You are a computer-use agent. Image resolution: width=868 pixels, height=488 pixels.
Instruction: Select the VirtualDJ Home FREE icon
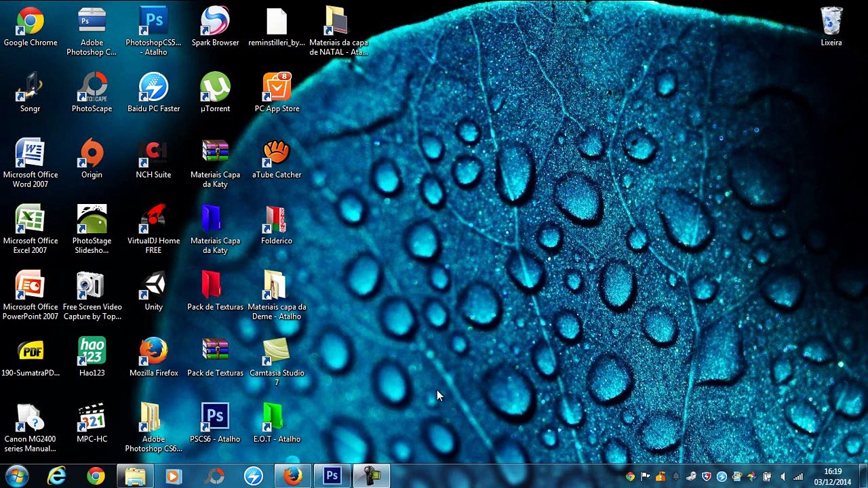(154, 230)
